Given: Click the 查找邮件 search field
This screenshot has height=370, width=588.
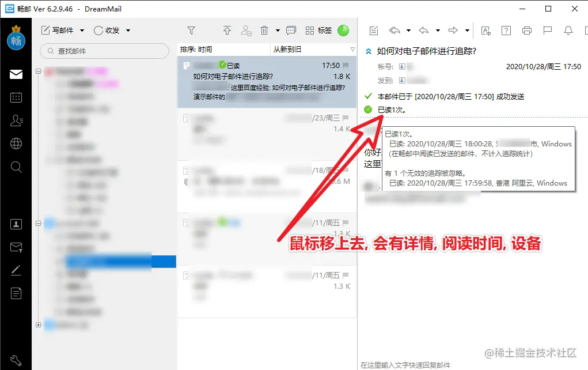Looking at the screenshot, I should pyautogui.click(x=105, y=51).
